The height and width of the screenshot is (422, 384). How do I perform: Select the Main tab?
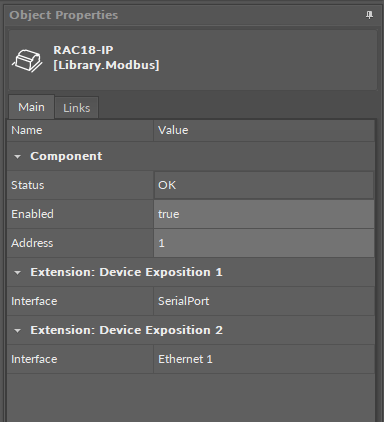pos(31,107)
